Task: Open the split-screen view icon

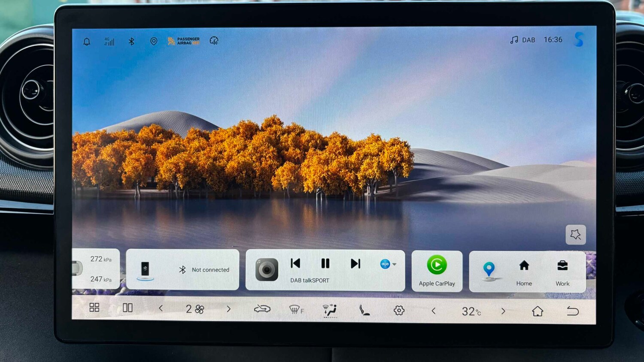Action: coord(128,308)
